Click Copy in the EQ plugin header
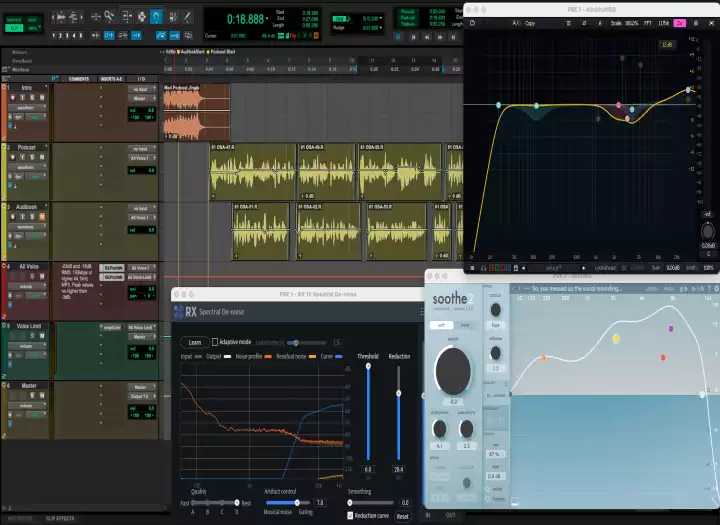The image size is (720, 525). tap(530, 23)
